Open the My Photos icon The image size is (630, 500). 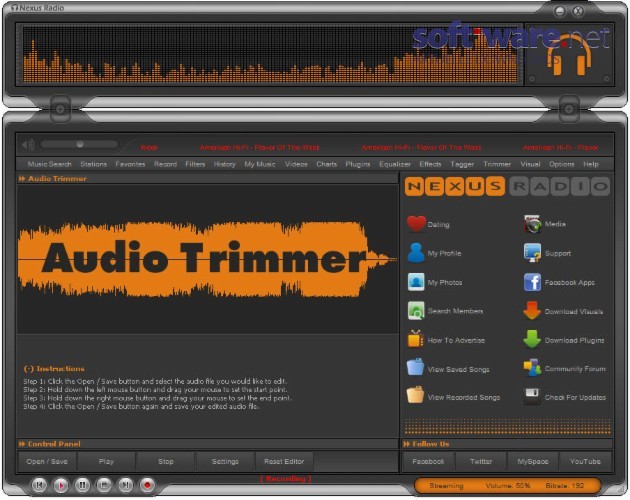tap(416, 282)
